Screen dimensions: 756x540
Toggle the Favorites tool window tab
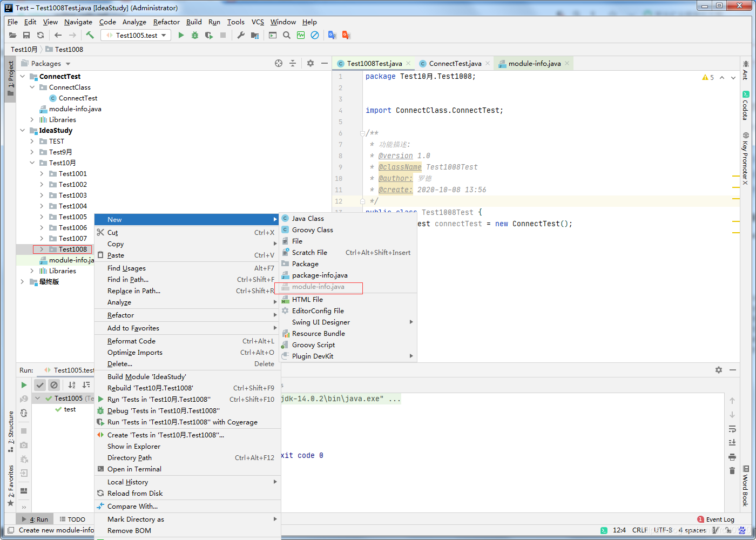tap(10, 485)
